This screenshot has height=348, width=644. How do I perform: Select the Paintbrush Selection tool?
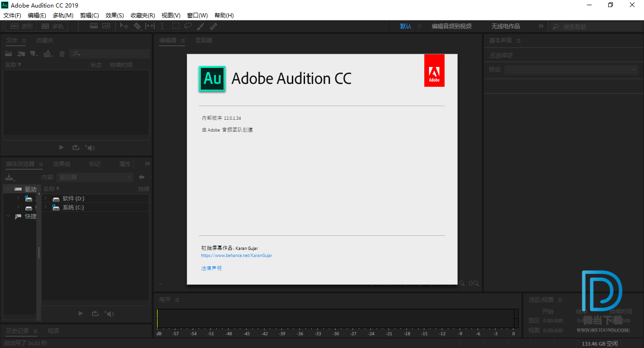[200, 26]
